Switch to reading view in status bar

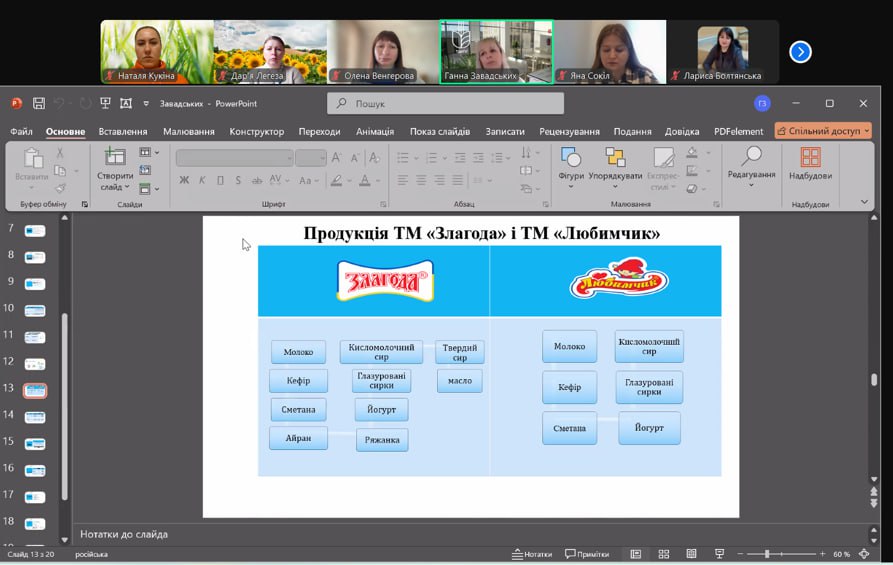point(691,554)
